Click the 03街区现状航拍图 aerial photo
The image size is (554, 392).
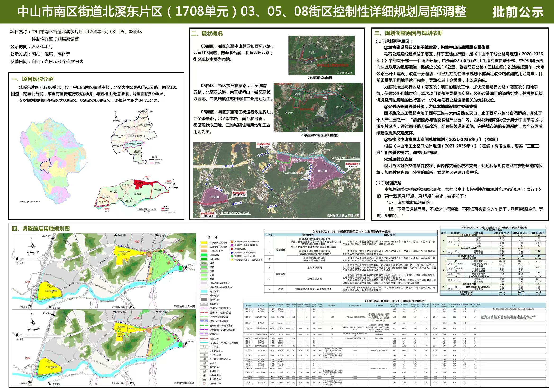click(x=322, y=55)
